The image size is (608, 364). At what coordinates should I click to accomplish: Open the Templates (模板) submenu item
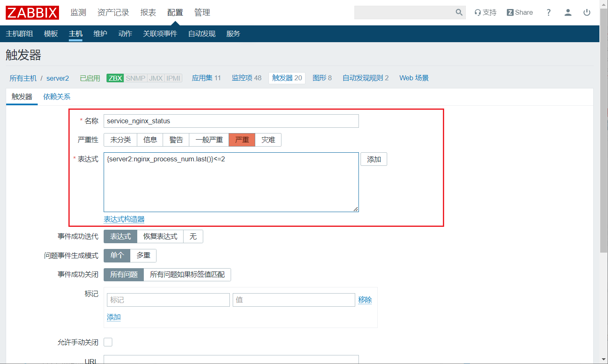tap(51, 34)
